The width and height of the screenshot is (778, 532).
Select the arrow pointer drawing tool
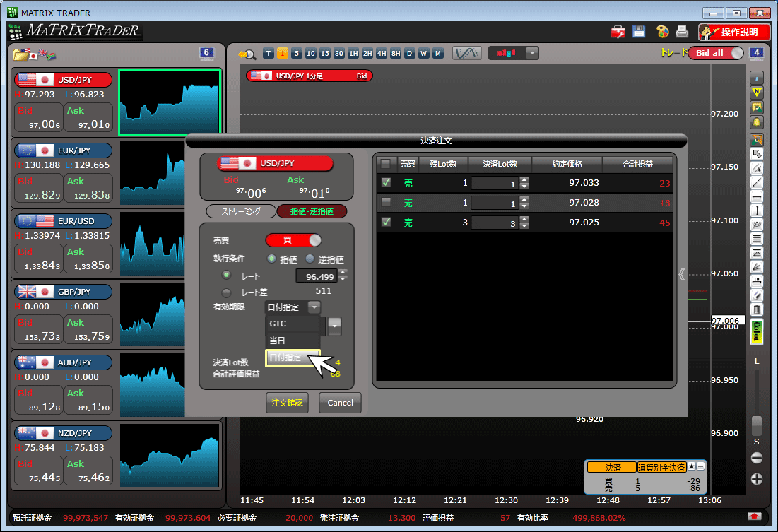756,154
